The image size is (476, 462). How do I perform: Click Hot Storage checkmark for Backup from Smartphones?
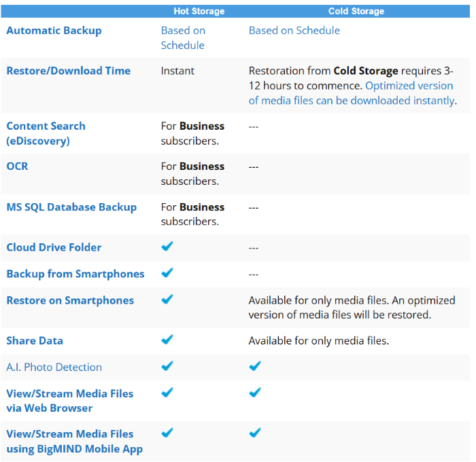tap(167, 273)
